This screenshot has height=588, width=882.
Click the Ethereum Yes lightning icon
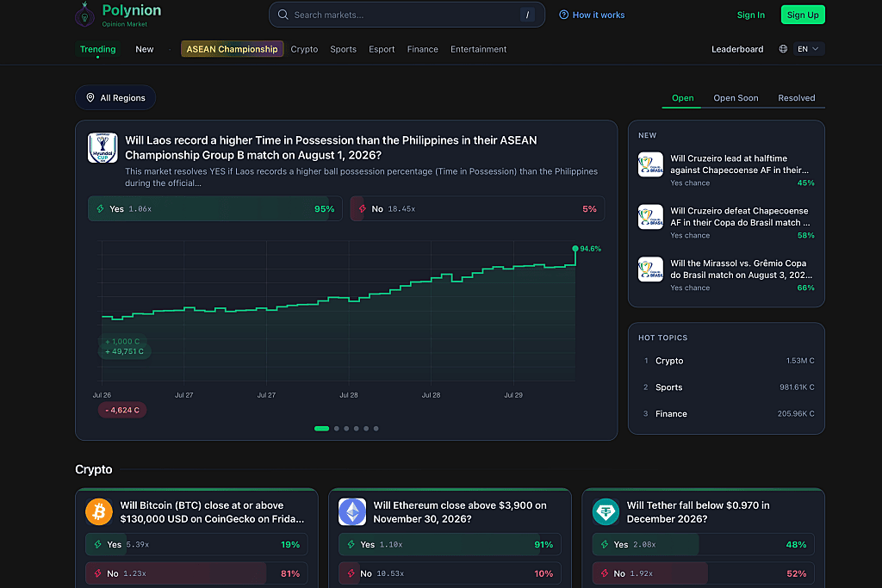351,544
